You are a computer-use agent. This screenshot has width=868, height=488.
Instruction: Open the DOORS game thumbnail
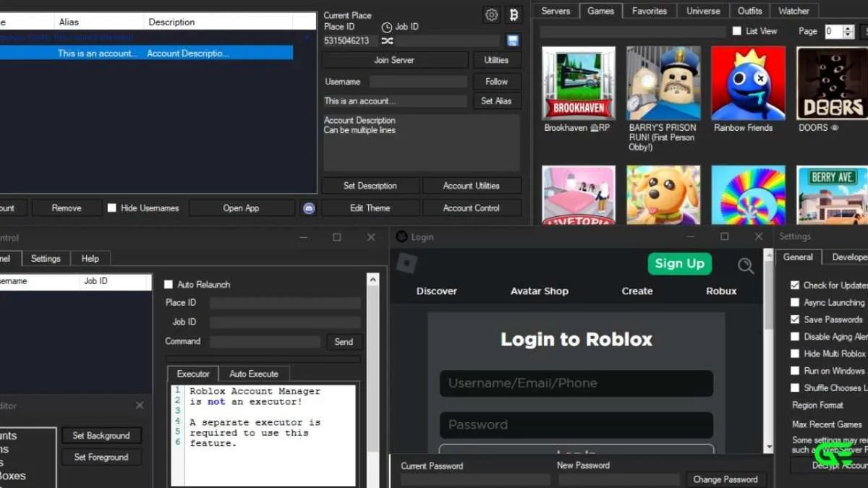coord(832,83)
